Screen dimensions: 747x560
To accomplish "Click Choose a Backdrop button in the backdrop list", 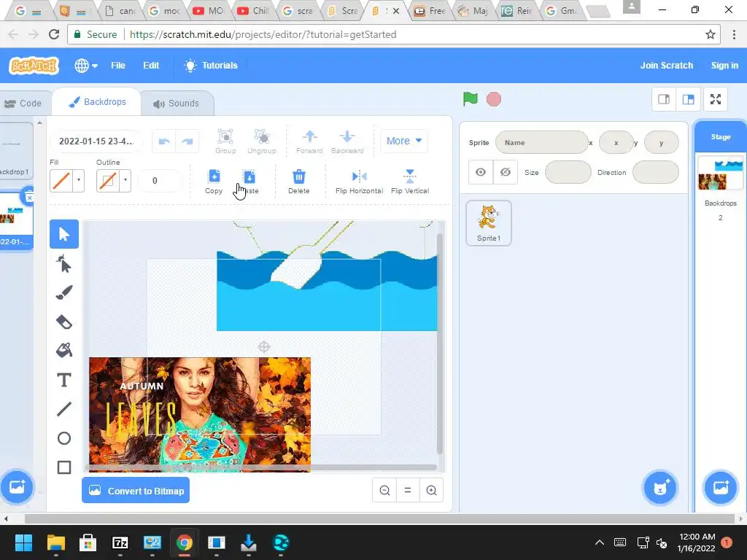I will 17,487.
